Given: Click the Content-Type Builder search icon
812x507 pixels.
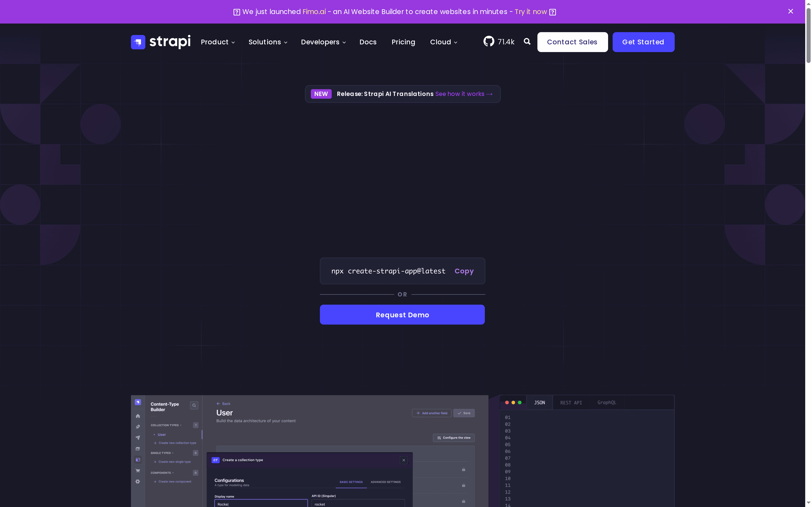Looking at the screenshot, I should [x=194, y=405].
